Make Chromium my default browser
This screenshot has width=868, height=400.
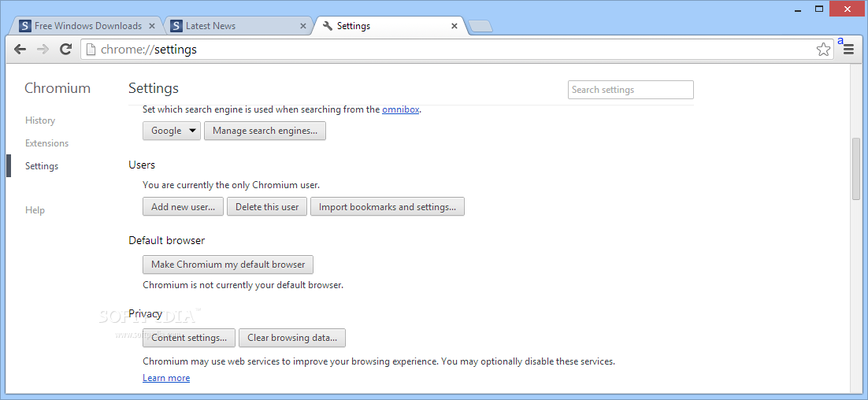pos(228,265)
